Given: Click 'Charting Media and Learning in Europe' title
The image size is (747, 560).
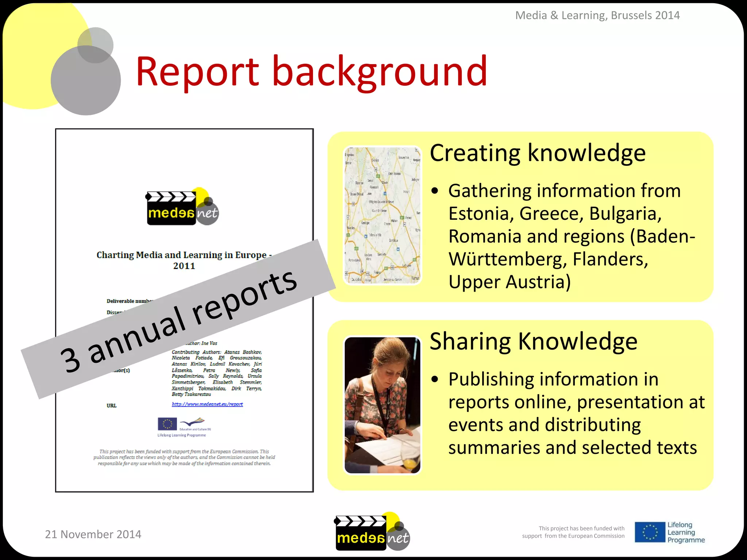Looking at the screenshot, I should point(184,260).
